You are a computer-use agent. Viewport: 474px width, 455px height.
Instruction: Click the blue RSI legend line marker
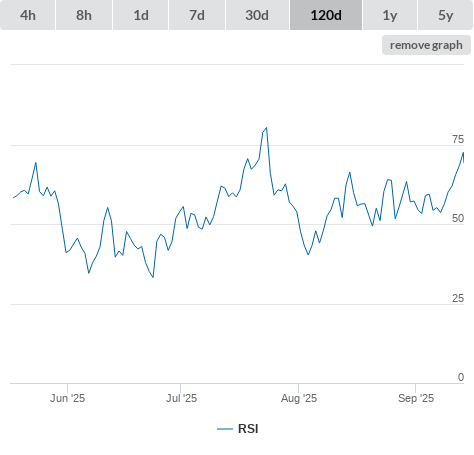pyautogui.click(x=225, y=429)
